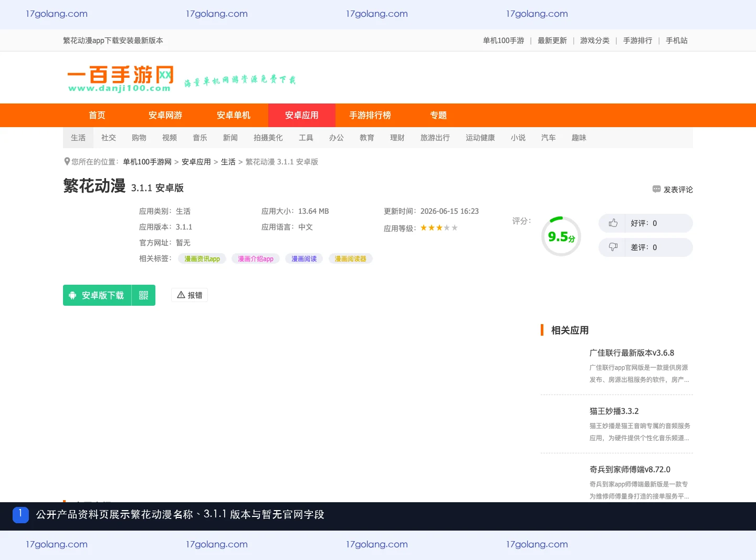Click 繁花动漫app下载安装最新版本 header text
This screenshot has height=560, width=756.
click(113, 40)
